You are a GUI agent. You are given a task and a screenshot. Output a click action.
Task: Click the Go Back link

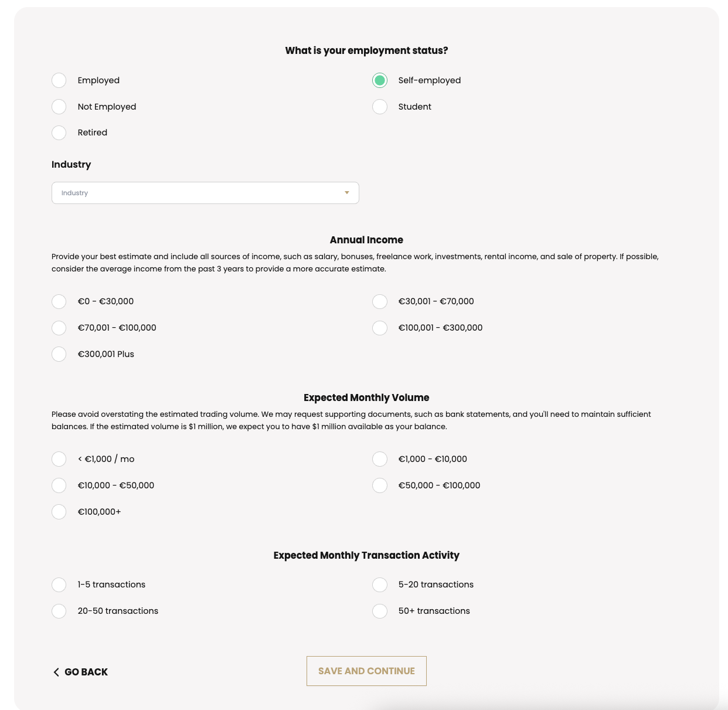click(x=80, y=672)
